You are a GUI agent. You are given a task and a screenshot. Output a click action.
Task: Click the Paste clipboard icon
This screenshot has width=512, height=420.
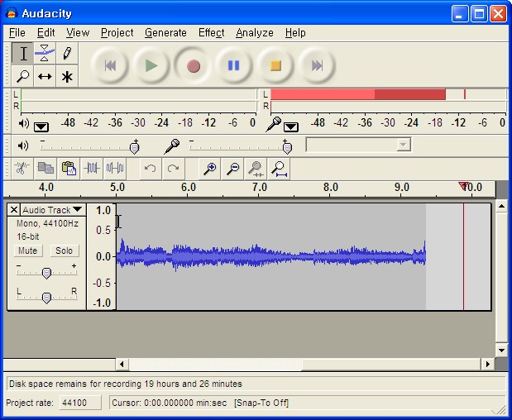click(x=69, y=169)
